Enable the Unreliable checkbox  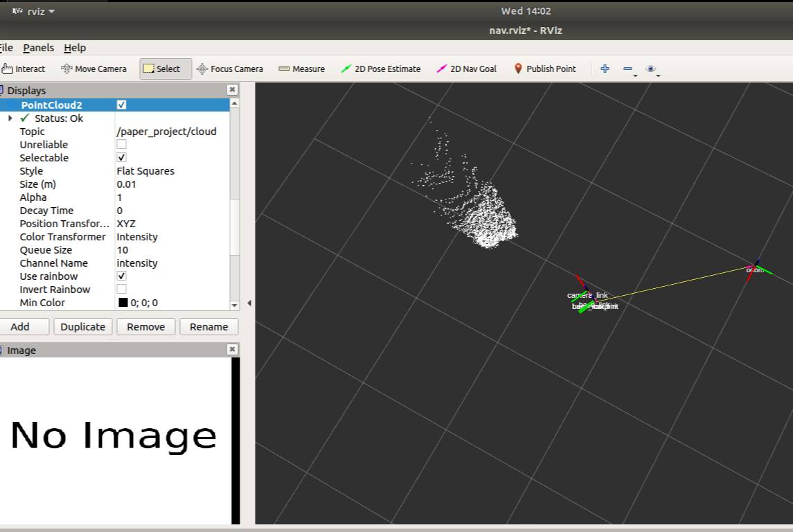point(121,144)
